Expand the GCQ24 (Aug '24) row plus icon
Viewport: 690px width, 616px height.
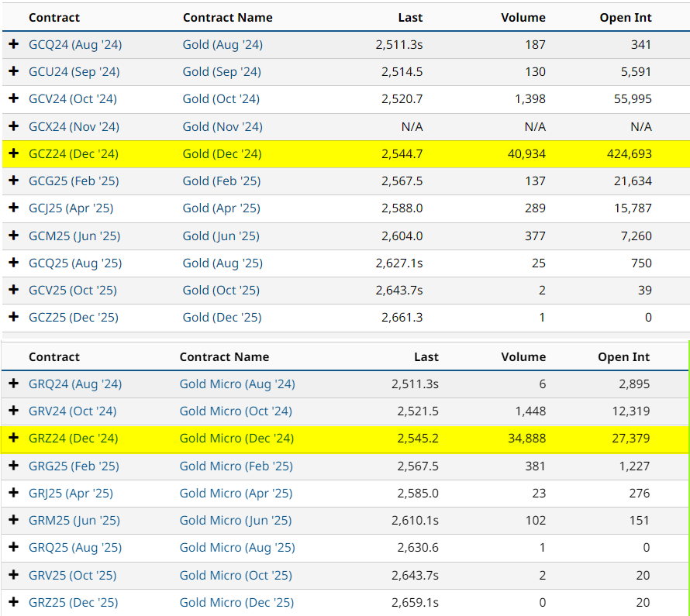[13, 44]
